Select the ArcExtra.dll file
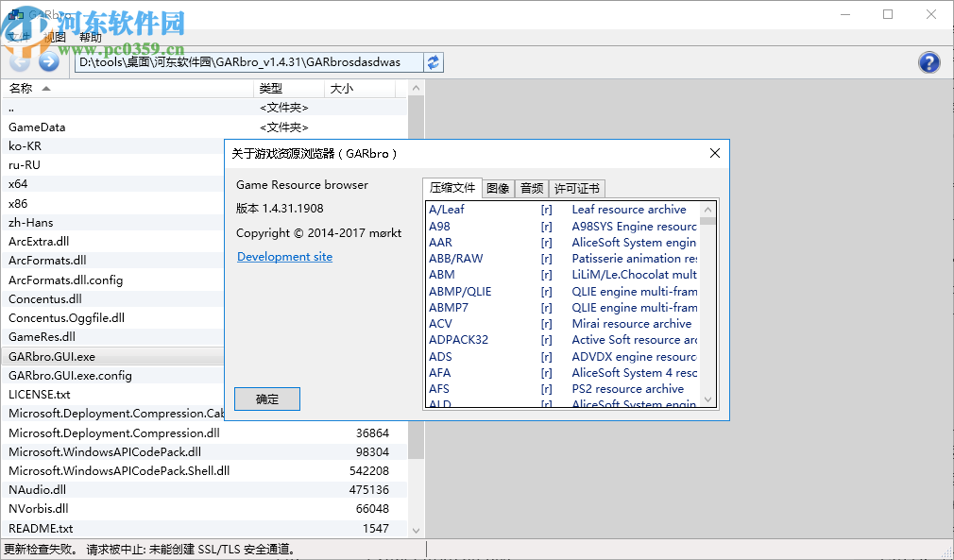 [113, 242]
